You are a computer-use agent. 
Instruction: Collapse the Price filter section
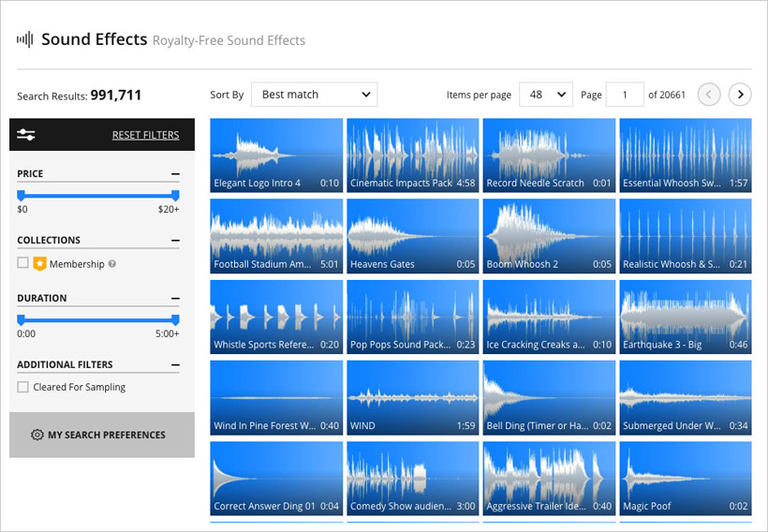(x=175, y=174)
